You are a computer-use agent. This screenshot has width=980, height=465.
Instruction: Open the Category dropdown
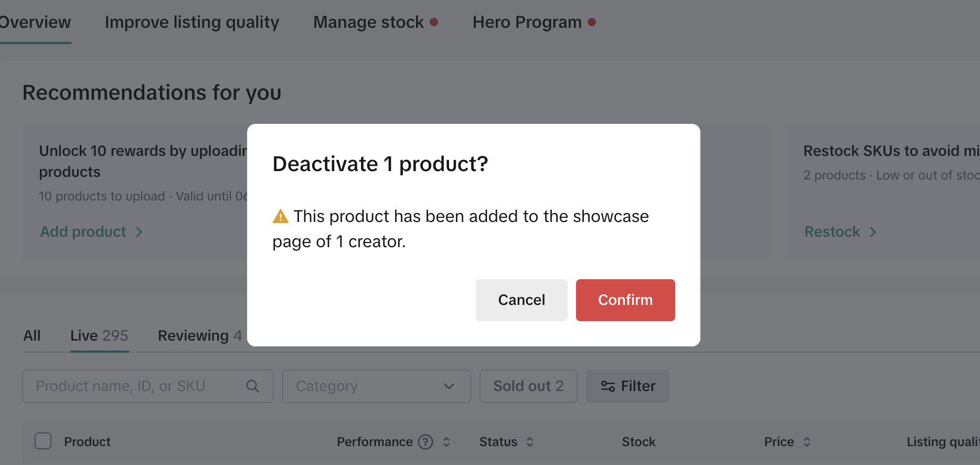pyautogui.click(x=376, y=386)
